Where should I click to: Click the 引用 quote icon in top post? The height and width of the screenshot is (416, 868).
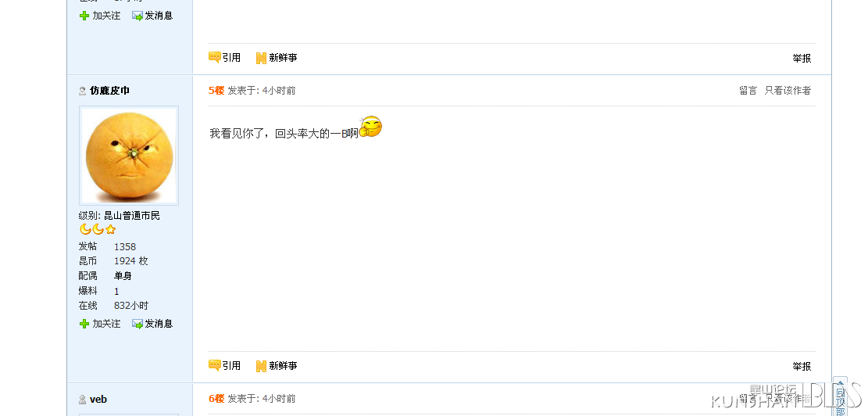pyautogui.click(x=214, y=57)
